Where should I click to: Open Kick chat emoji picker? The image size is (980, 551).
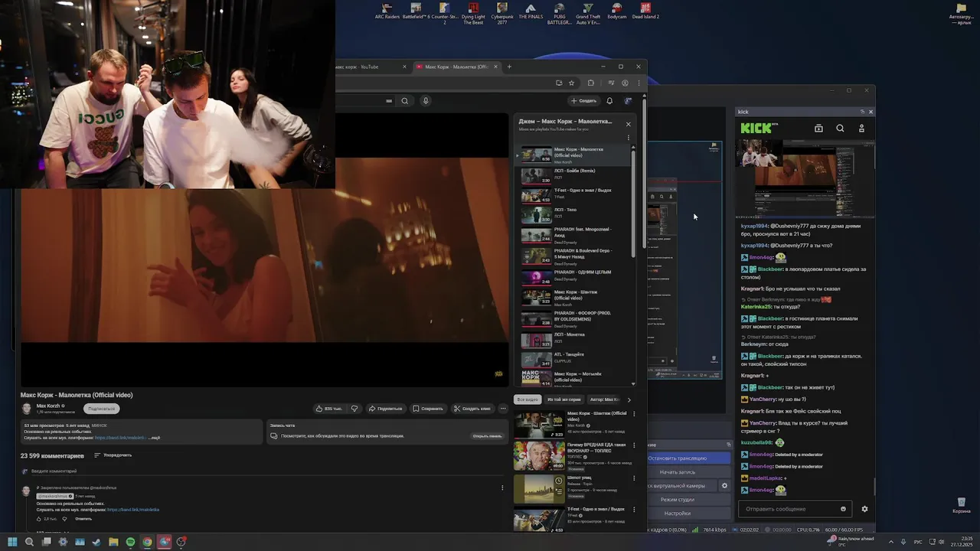coord(844,509)
